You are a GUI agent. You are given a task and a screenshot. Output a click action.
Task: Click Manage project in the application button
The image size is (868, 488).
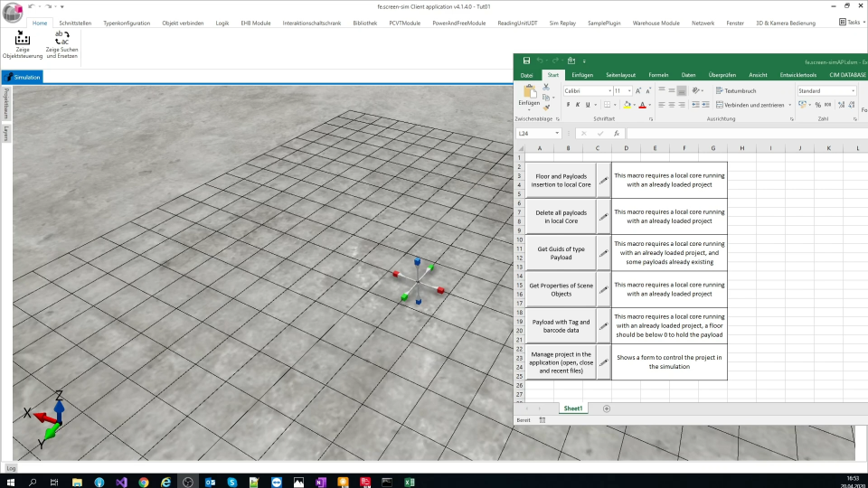click(561, 362)
